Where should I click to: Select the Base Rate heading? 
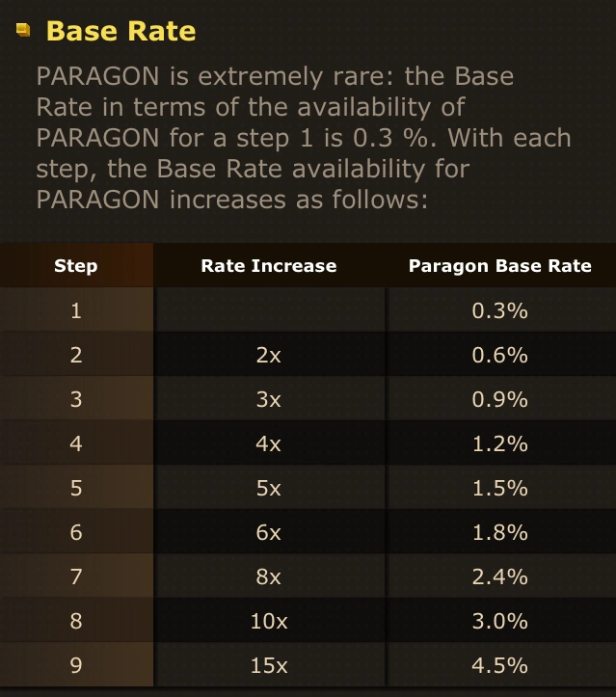(121, 31)
